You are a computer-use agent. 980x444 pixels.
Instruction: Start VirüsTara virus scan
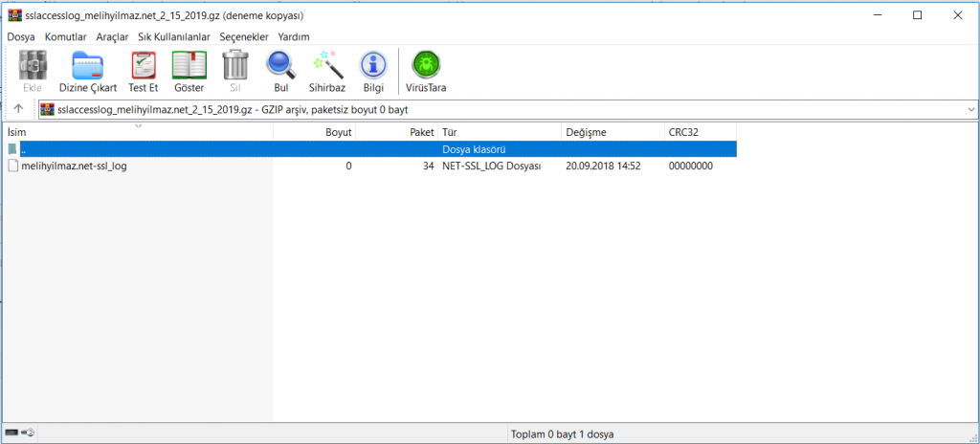(x=425, y=71)
